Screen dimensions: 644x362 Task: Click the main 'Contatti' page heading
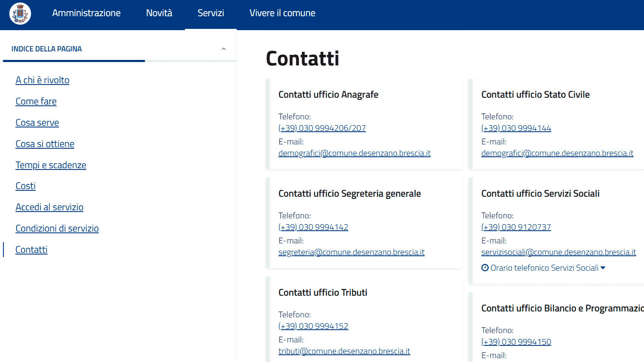pyautogui.click(x=303, y=59)
